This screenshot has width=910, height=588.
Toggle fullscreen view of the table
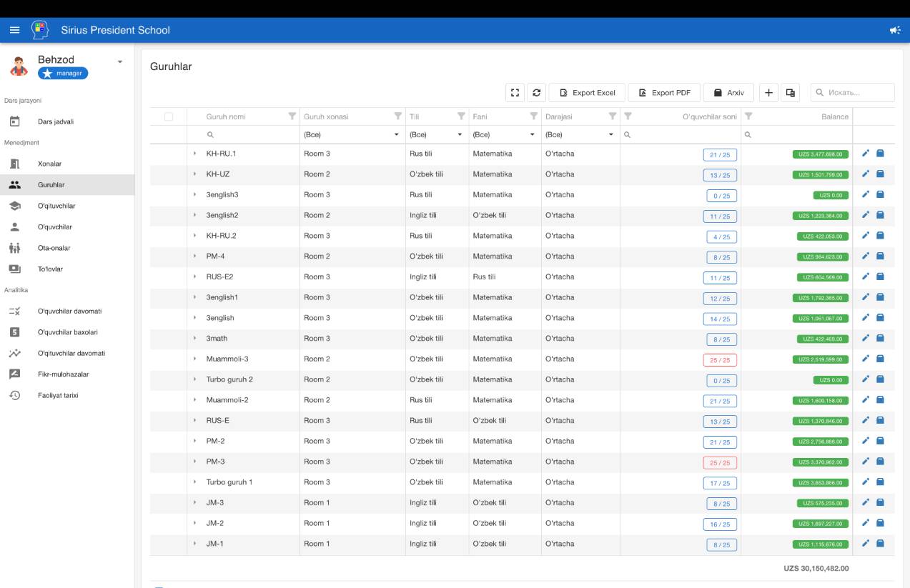coord(515,93)
